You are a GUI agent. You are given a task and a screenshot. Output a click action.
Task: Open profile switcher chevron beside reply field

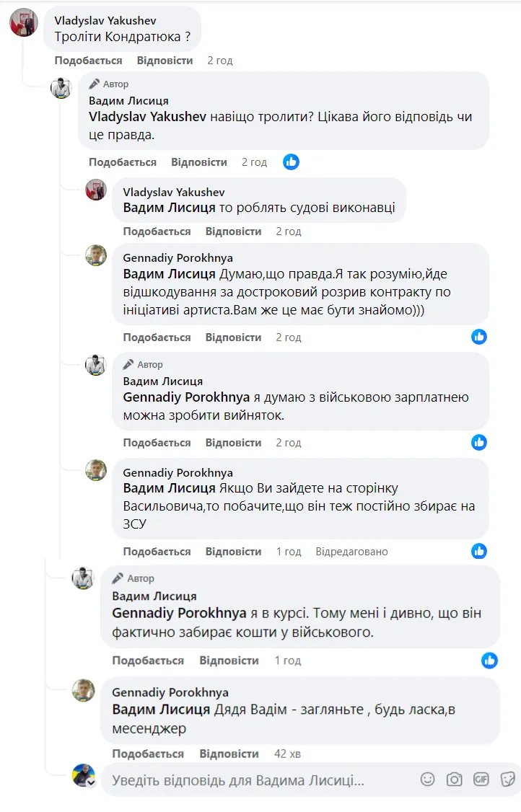pyautogui.click(x=91, y=784)
